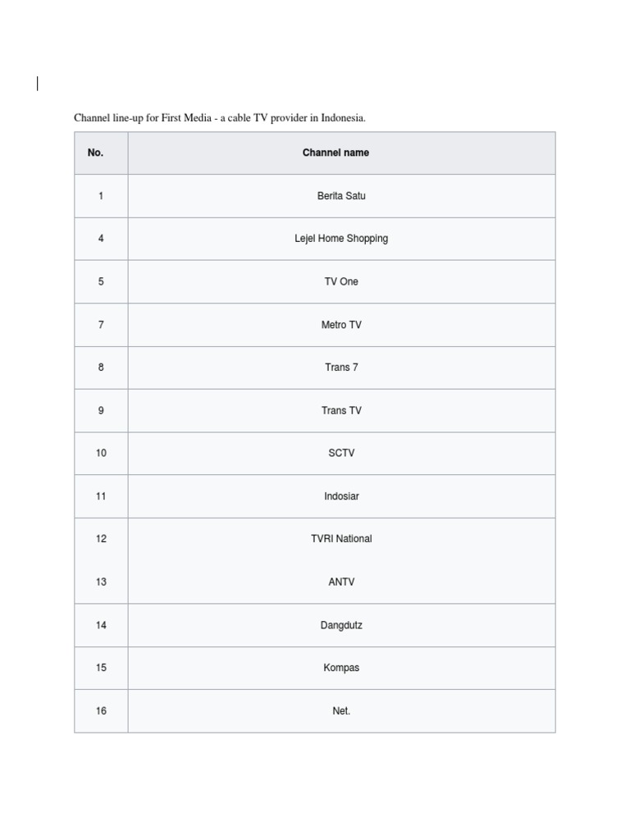Select Trans 7 in the table
The image size is (630, 840).
(x=341, y=367)
